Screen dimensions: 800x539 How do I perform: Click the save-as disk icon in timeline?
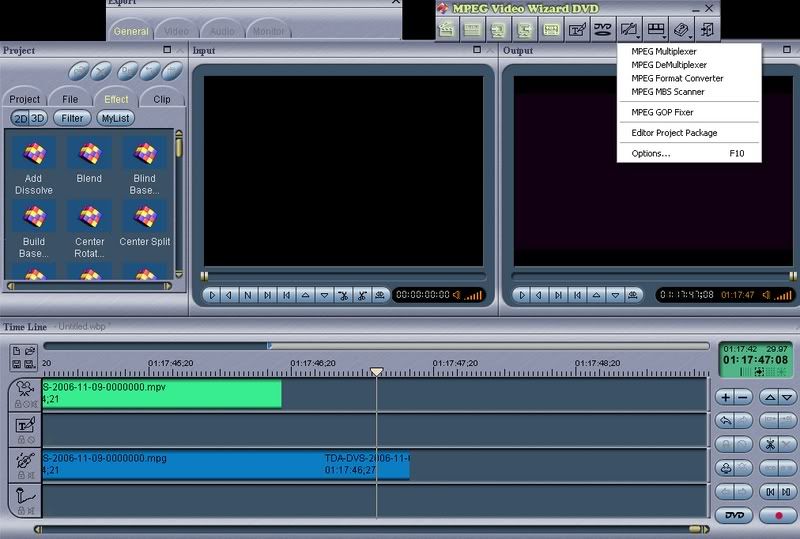click(x=30, y=364)
